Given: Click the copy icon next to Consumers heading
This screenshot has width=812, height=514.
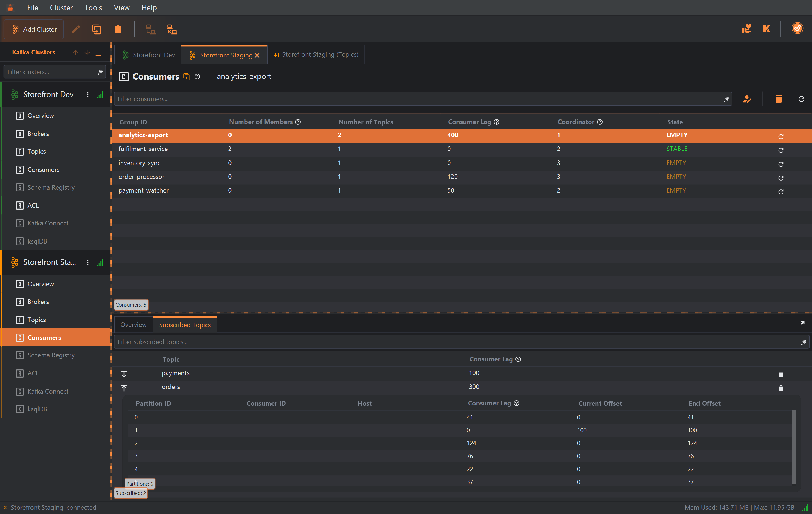Looking at the screenshot, I should coord(187,77).
